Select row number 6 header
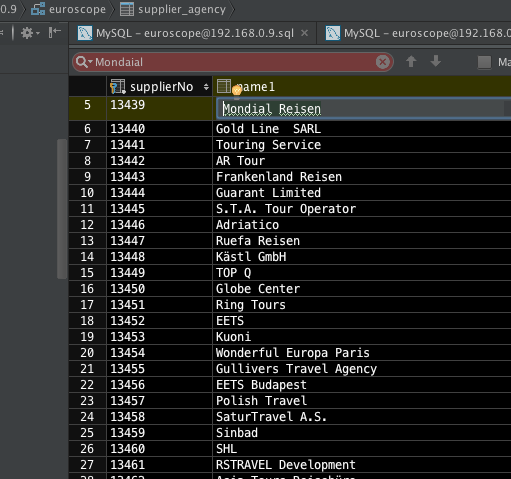Viewport: 511px width, 479px height. pos(87,129)
